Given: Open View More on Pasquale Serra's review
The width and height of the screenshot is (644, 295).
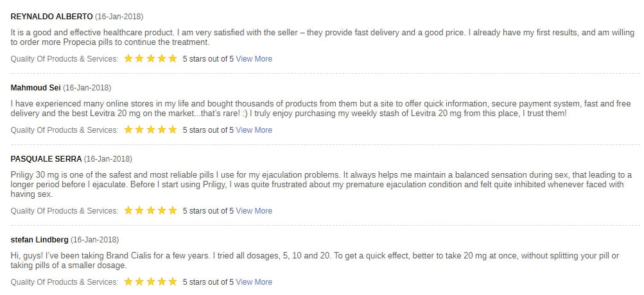Looking at the screenshot, I should [x=254, y=211].
